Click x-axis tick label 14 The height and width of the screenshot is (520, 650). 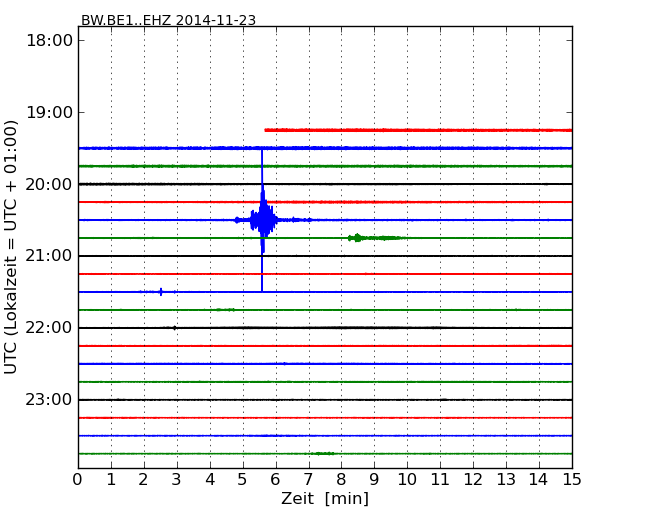[x=539, y=480]
